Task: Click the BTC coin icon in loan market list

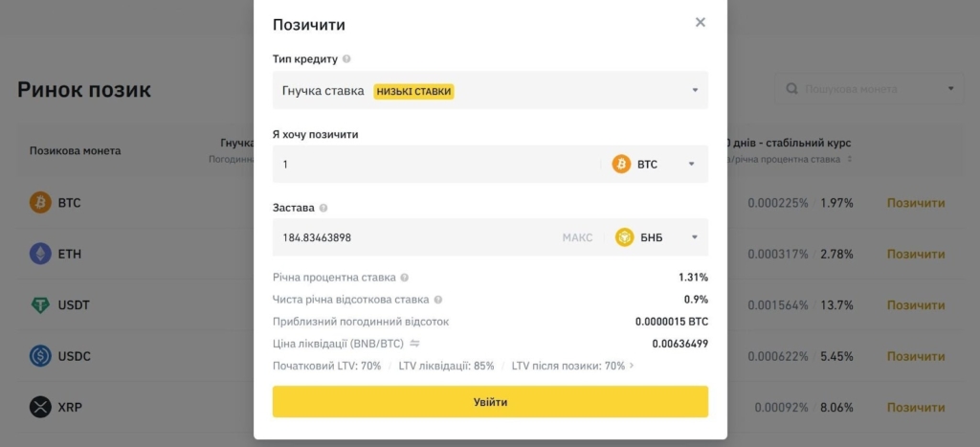Action: coord(40,203)
